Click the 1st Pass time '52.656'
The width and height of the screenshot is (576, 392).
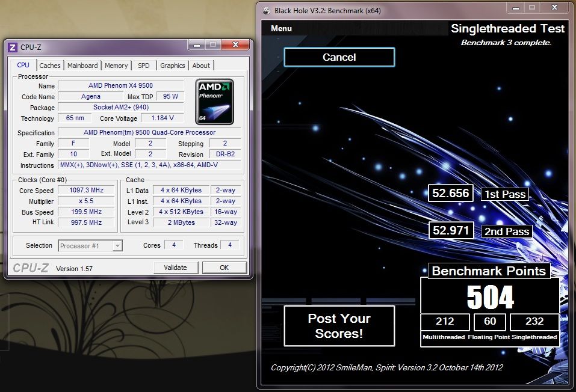click(450, 194)
